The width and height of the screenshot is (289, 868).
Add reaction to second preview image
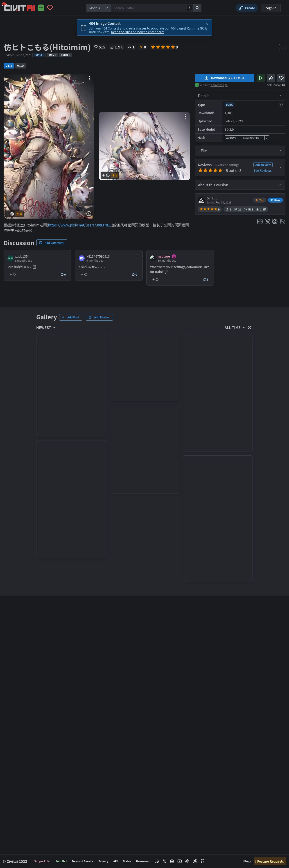click(x=106, y=175)
